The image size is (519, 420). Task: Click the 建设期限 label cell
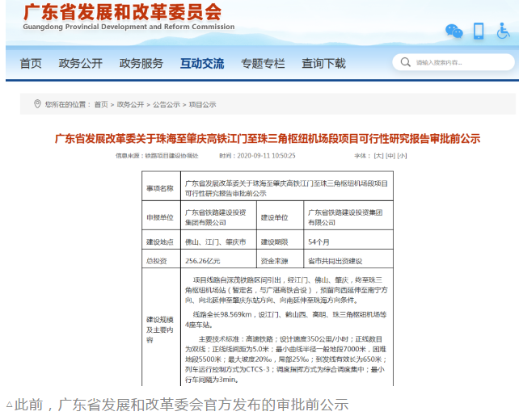point(280,239)
